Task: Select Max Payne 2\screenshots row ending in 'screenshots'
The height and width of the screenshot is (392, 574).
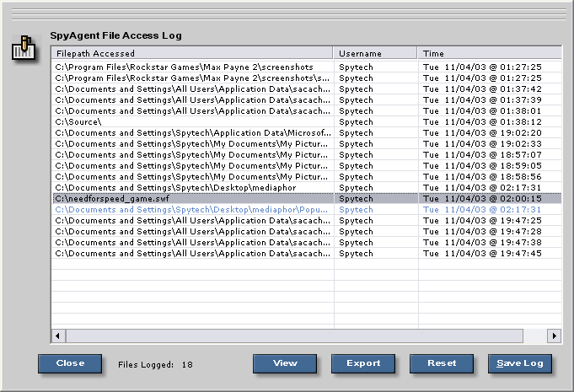Action: point(307,67)
